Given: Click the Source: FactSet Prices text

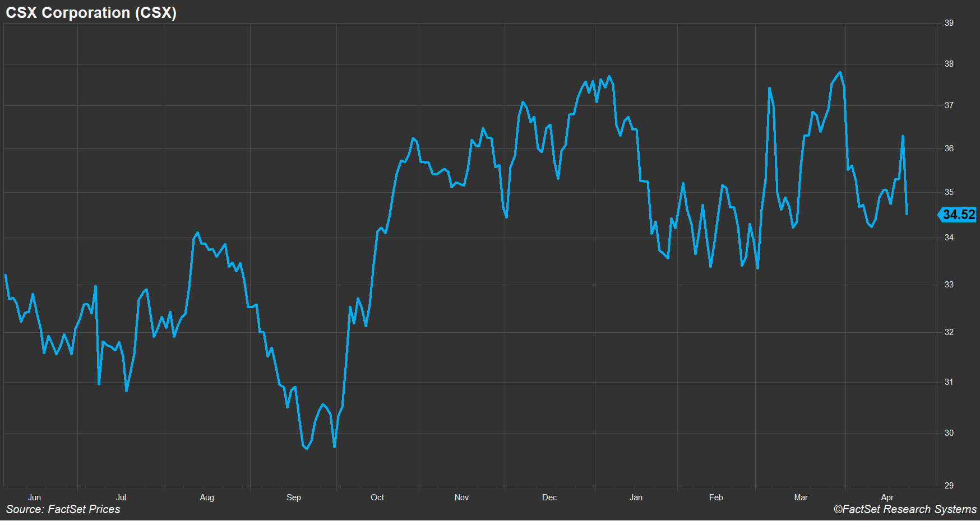Looking at the screenshot, I should coord(63,509).
